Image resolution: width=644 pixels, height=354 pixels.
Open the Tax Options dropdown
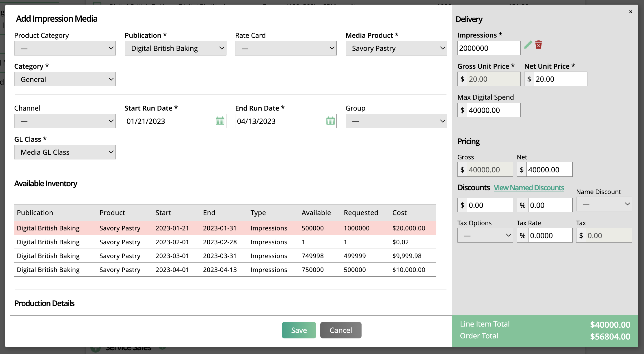tap(485, 235)
